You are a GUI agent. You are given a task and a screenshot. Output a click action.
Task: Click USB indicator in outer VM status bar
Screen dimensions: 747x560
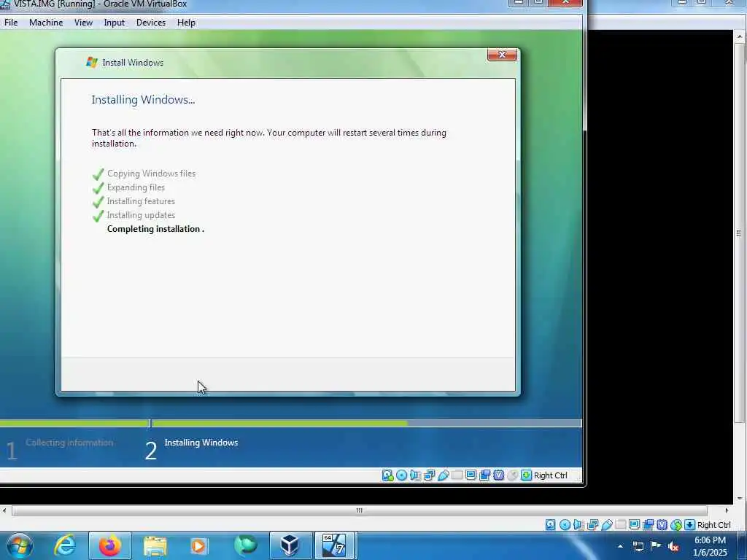point(607,525)
